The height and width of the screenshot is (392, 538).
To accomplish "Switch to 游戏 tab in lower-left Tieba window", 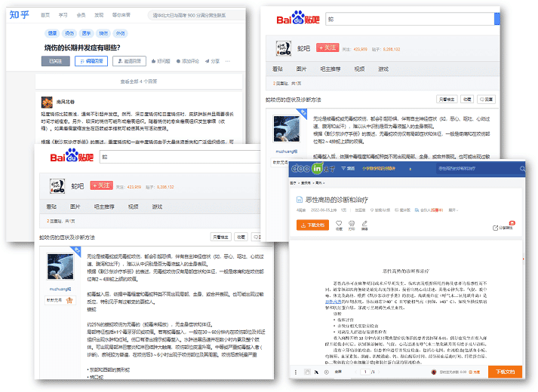I will click(157, 207).
